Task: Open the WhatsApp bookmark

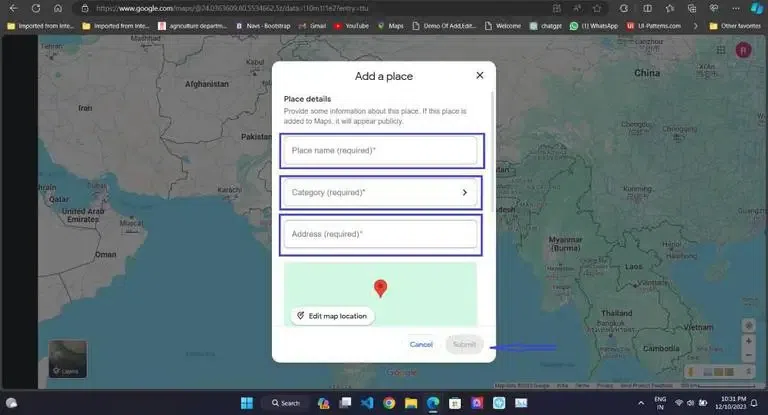Action: (x=593, y=26)
